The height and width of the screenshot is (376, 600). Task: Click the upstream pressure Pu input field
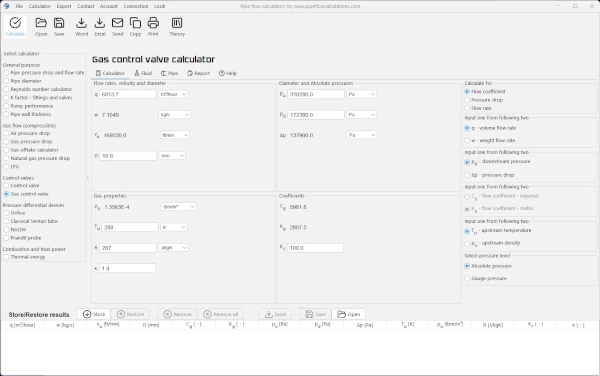pos(316,94)
